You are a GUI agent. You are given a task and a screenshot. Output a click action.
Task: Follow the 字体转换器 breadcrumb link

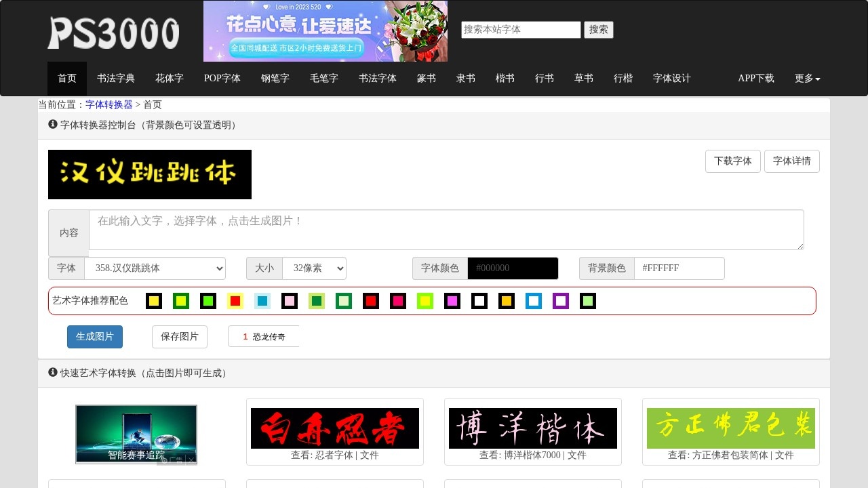[x=109, y=105]
